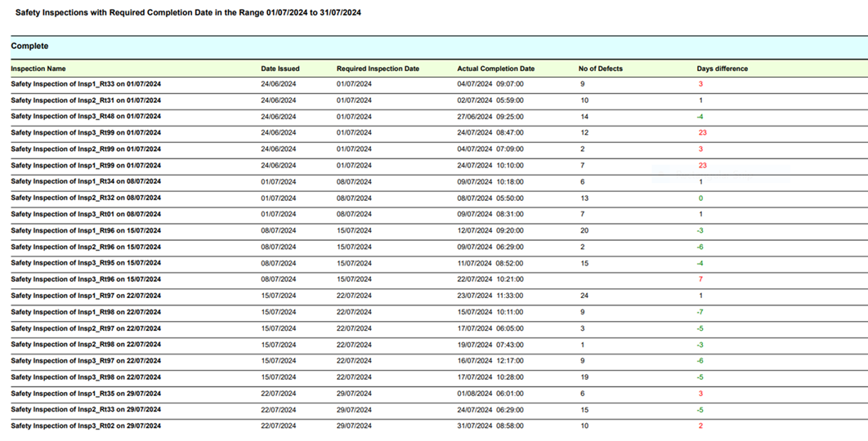Click completion date 19/07/2024 07:43:00
This screenshot has height=441, width=868.
click(x=490, y=345)
